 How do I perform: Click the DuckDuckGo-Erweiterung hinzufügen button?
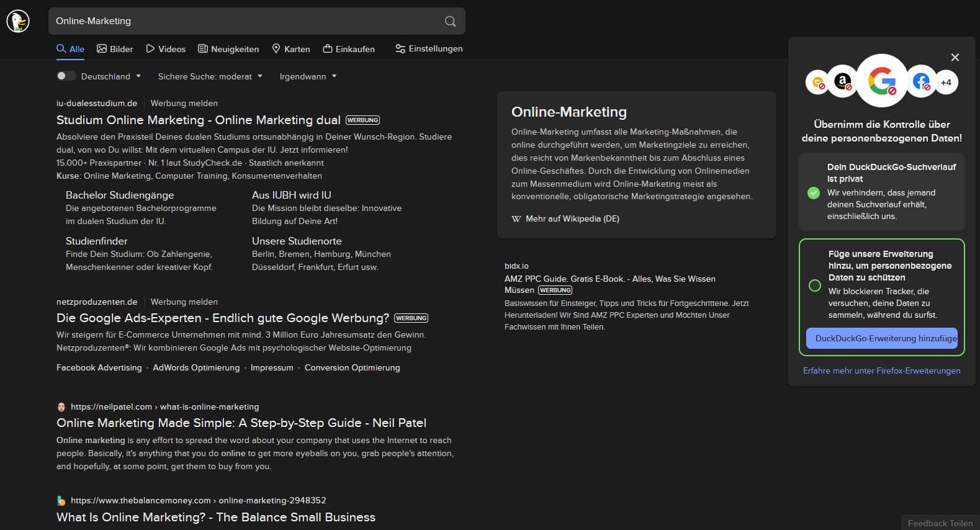tap(881, 338)
